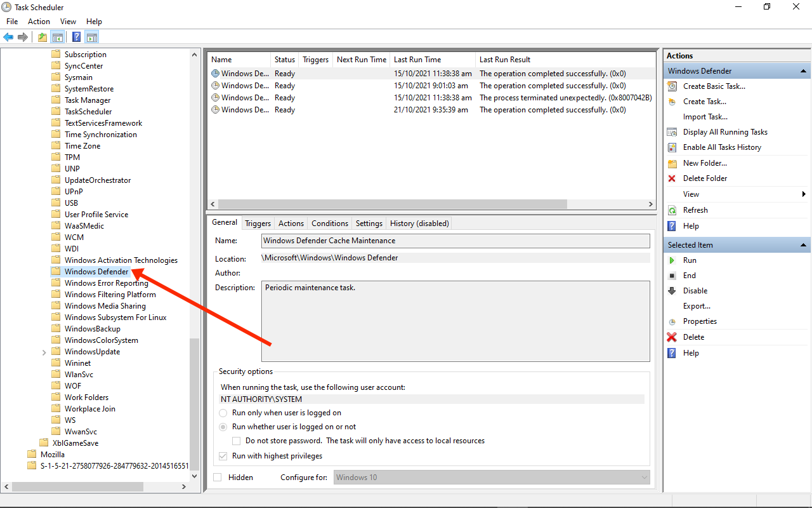Click the Enable All Tasks History icon
This screenshot has height=508, width=812.
[x=672, y=147]
